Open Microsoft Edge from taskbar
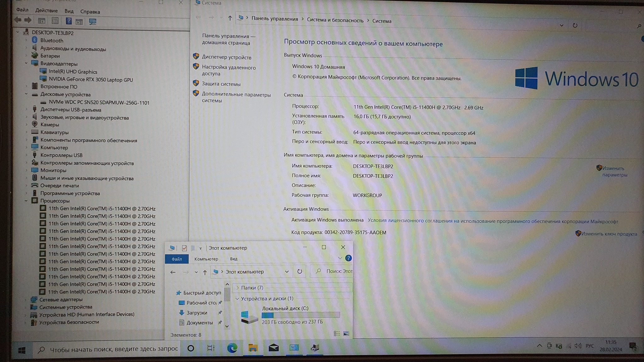 tap(232, 348)
